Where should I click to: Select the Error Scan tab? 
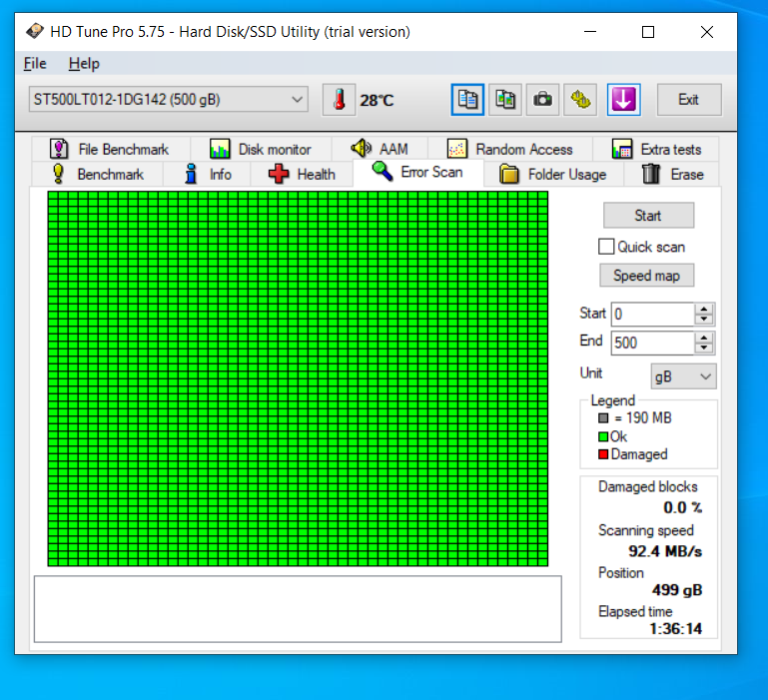pyautogui.click(x=417, y=173)
